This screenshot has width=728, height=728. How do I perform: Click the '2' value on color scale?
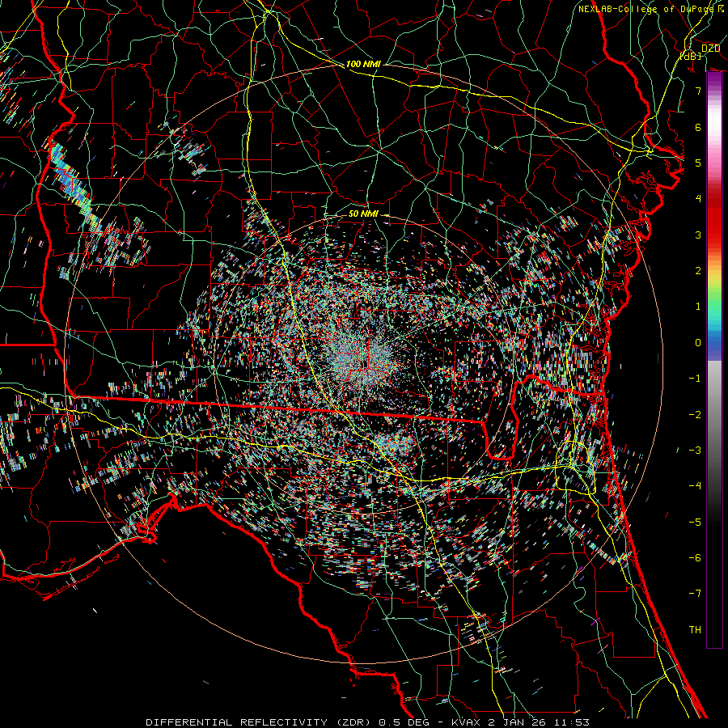[698, 271]
